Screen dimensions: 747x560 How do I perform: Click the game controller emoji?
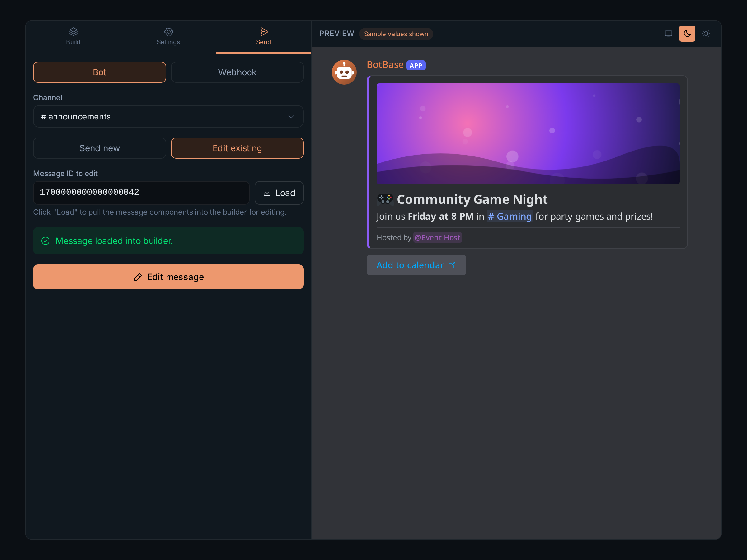[x=385, y=199]
